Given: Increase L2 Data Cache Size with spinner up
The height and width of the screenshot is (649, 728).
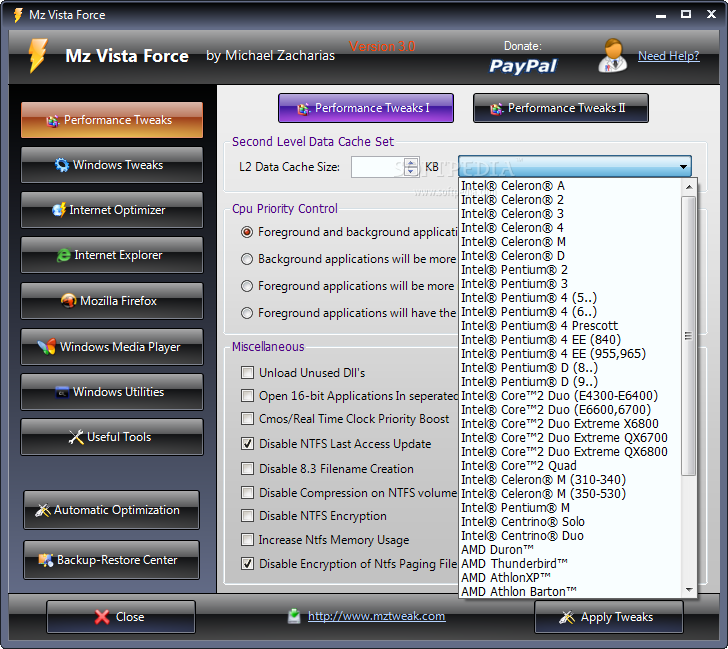Looking at the screenshot, I should 411,162.
